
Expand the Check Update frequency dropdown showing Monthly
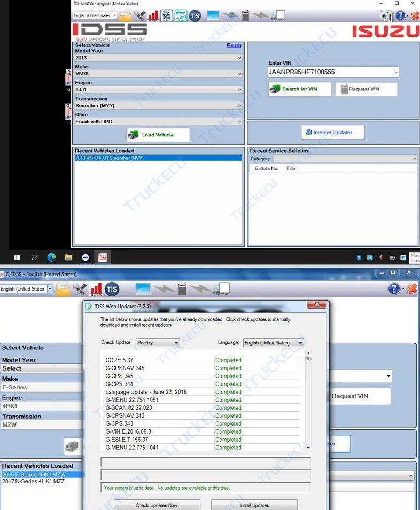(157, 343)
